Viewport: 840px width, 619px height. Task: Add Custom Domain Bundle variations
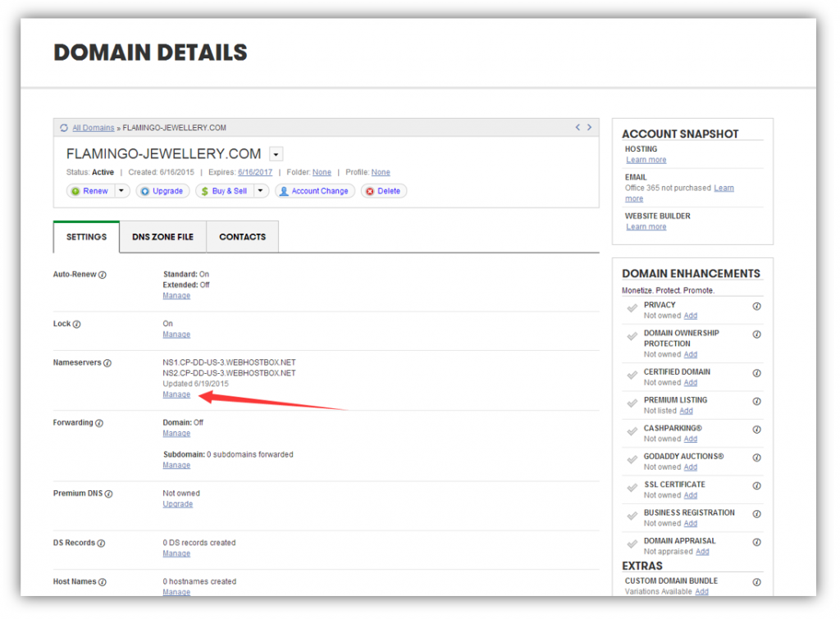(x=702, y=592)
